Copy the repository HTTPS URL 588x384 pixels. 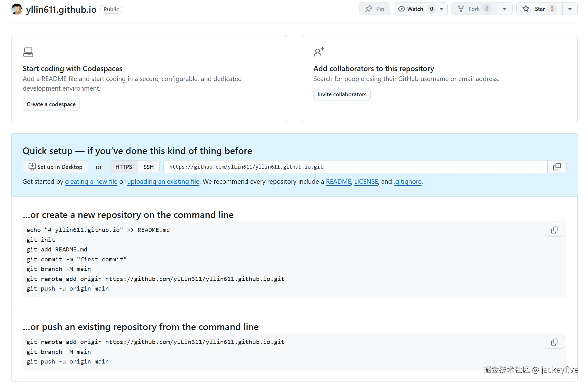click(x=557, y=167)
